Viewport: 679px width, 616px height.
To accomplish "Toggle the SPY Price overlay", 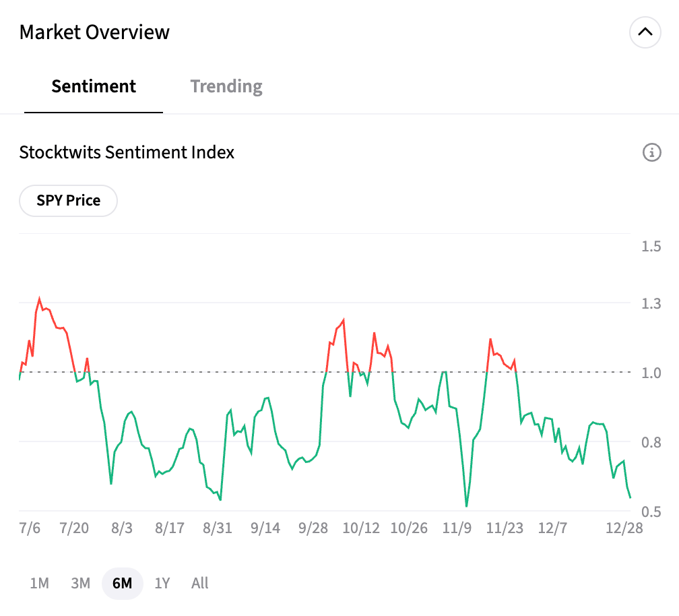I will [x=68, y=201].
